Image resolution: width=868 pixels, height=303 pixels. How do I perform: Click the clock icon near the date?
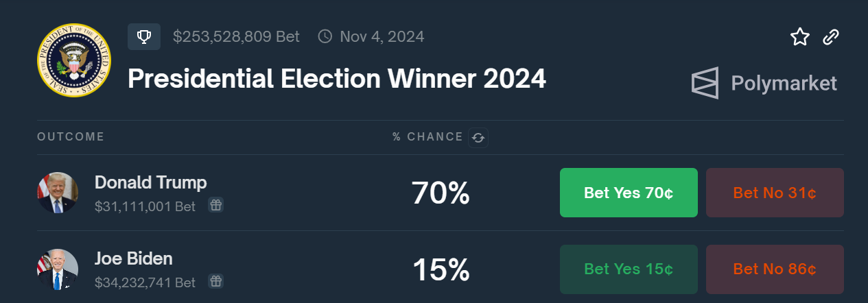click(x=325, y=36)
